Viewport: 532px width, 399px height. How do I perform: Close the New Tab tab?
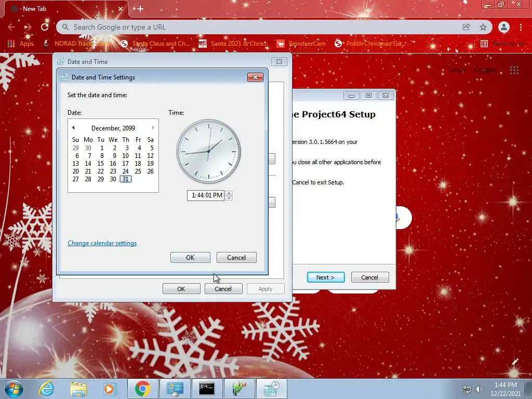tap(121, 9)
